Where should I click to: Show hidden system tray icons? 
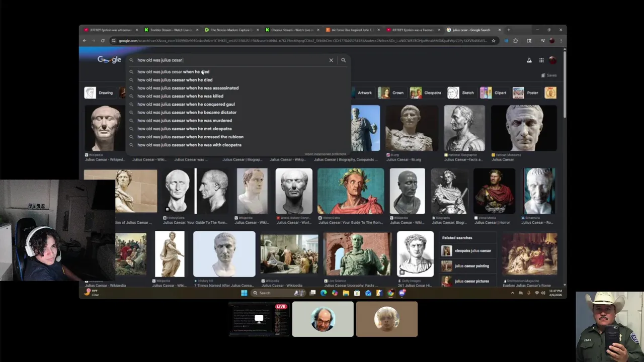pos(513,293)
